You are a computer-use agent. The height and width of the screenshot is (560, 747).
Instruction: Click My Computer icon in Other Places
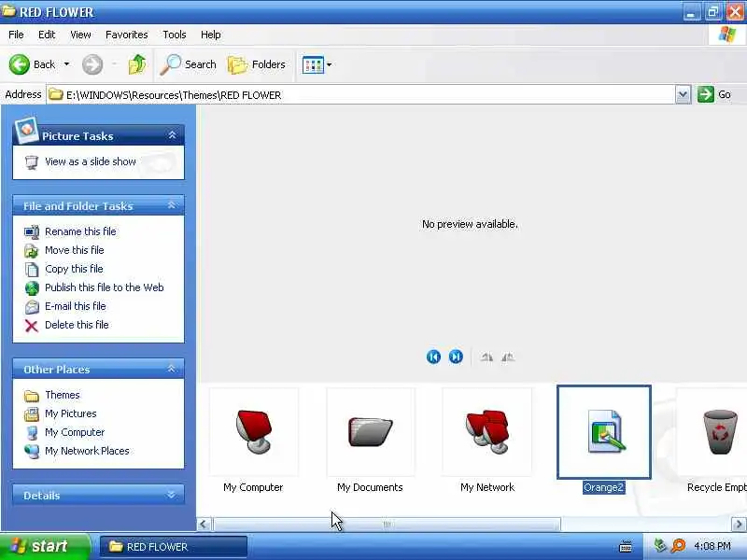click(32, 433)
